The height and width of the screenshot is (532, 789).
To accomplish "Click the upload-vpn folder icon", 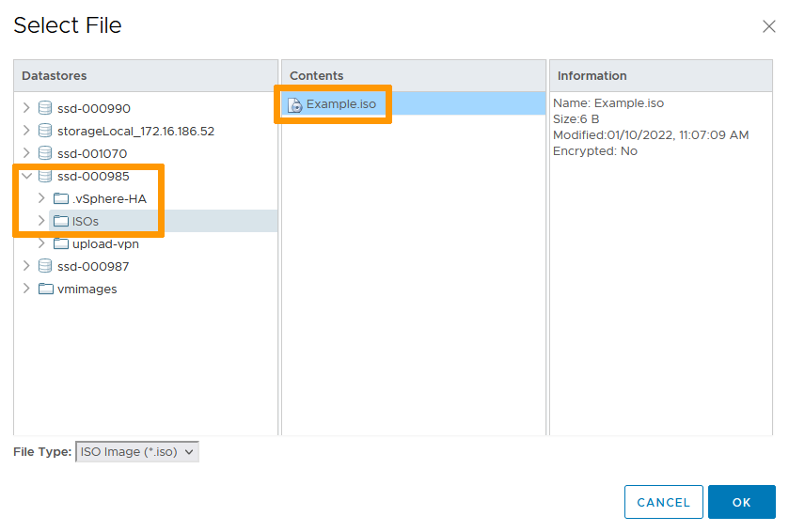I will 61,243.
